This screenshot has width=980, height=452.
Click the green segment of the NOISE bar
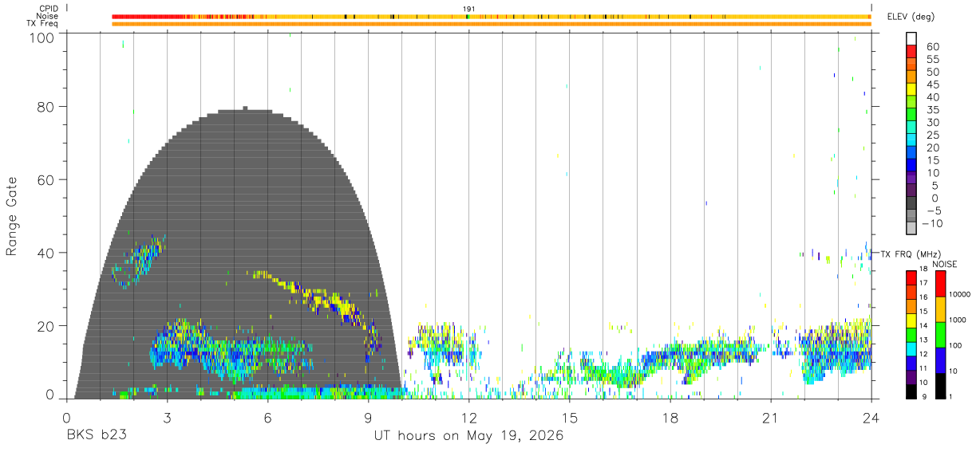click(x=940, y=335)
